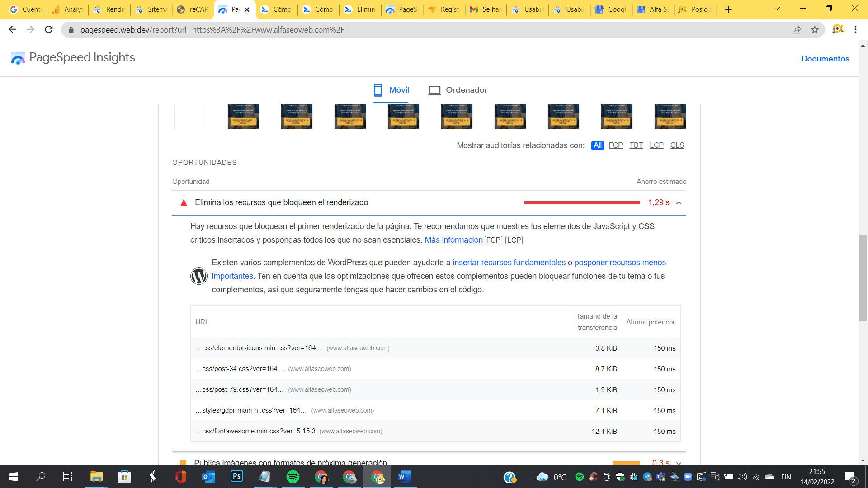The image size is (868, 488).
Task: Open Microsoft Word from the taskbar
Action: click(405, 477)
